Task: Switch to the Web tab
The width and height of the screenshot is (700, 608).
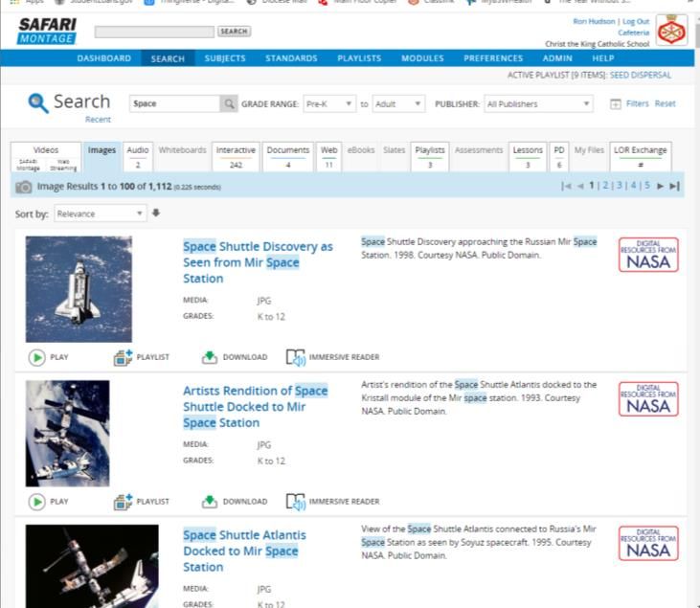Action: click(328, 157)
